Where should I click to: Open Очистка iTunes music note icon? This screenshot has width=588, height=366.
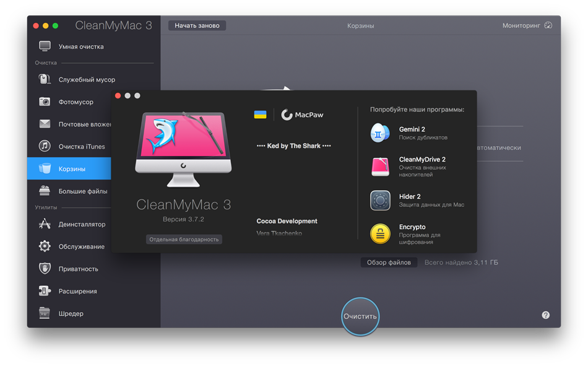coord(45,146)
